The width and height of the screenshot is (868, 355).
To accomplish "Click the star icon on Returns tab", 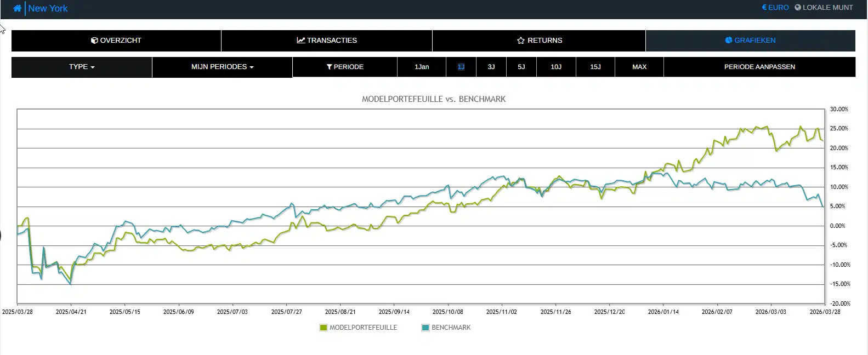I will point(521,41).
